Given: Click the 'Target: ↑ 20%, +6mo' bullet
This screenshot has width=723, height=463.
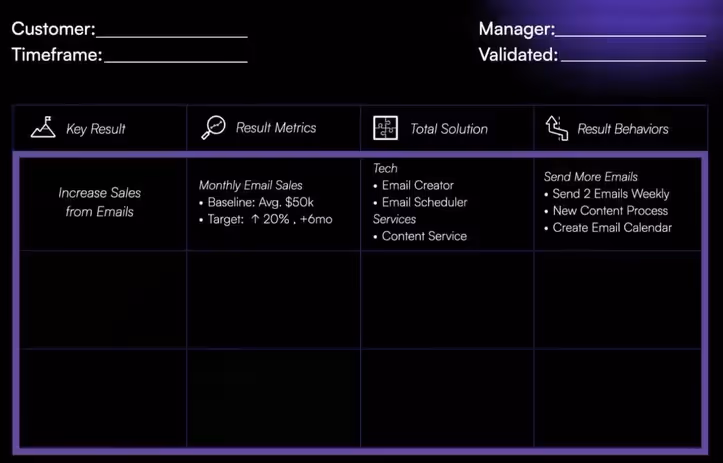Looking at the screenshot, I should click(x=266, y=219).
